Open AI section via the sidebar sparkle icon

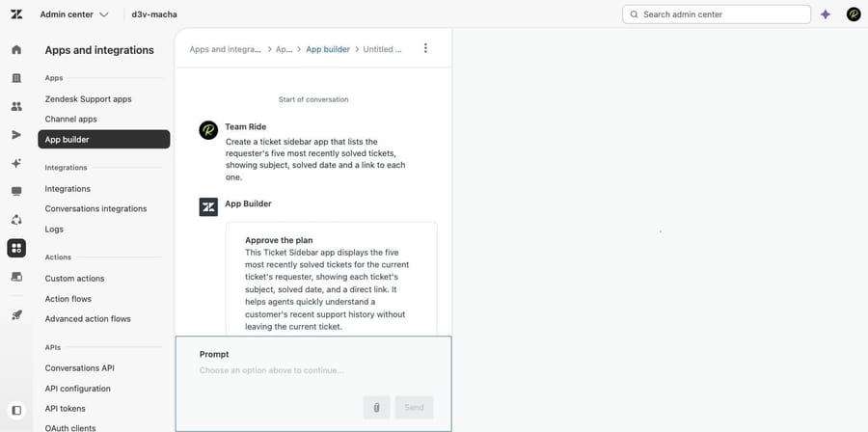(16, 163)
